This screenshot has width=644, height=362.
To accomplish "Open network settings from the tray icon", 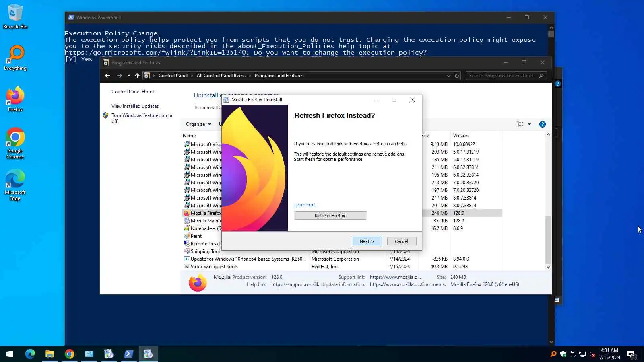I will 582,354.
